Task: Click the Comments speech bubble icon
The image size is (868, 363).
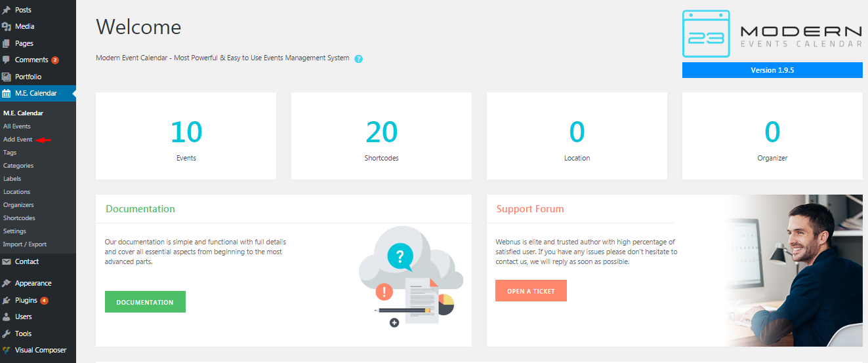Action: (x=7, y=60)
